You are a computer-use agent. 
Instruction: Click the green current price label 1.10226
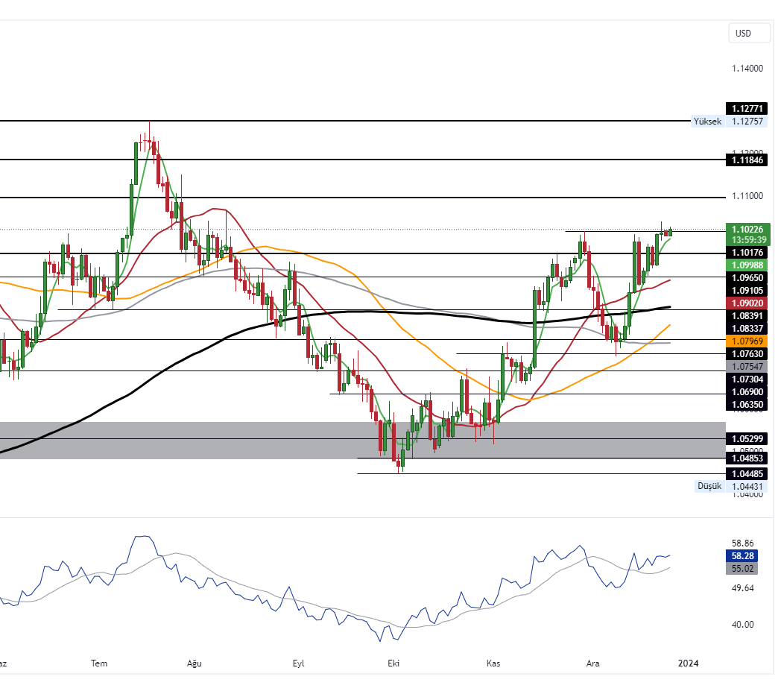tap(749, 230)
